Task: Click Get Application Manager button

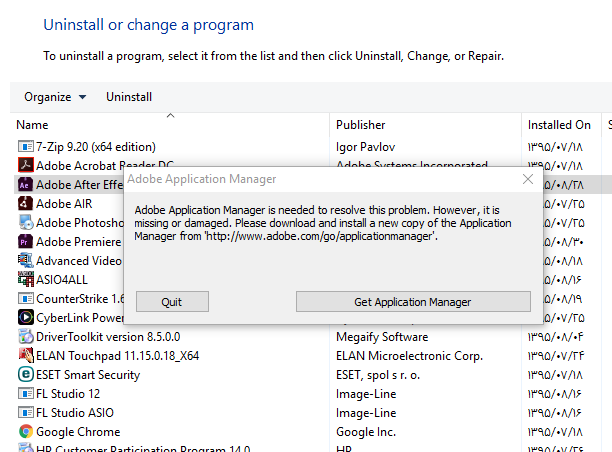Action: [413, 302]
